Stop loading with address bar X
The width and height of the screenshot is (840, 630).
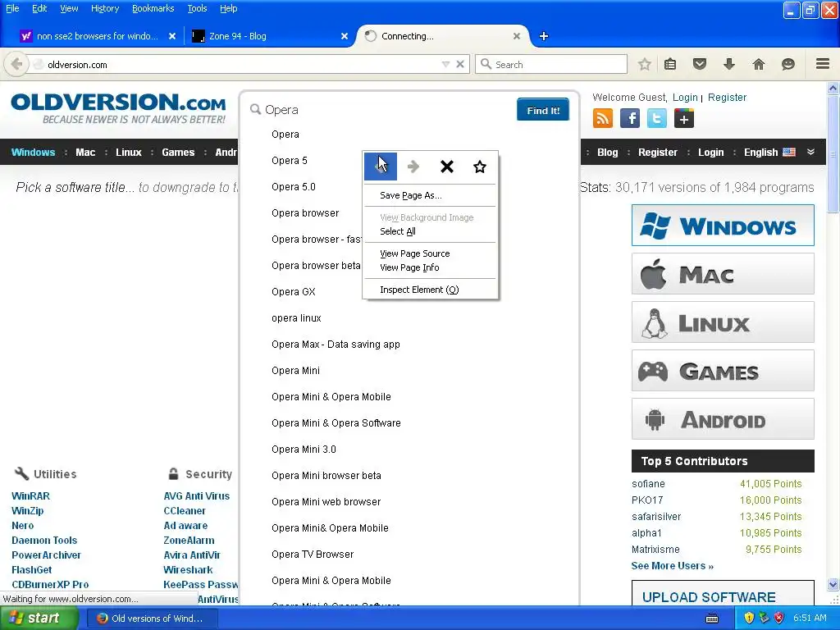pyautogui.click(x=459, y=64)
